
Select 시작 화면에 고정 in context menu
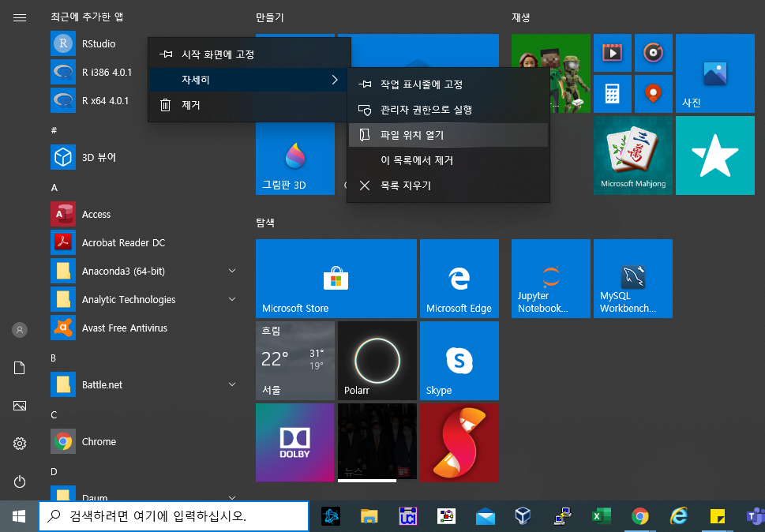point(249,54)
